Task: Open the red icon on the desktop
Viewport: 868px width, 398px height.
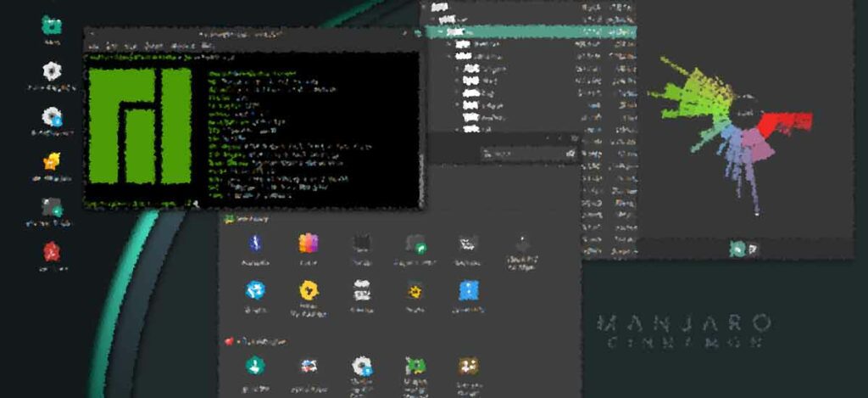Action: coord(52,252)
